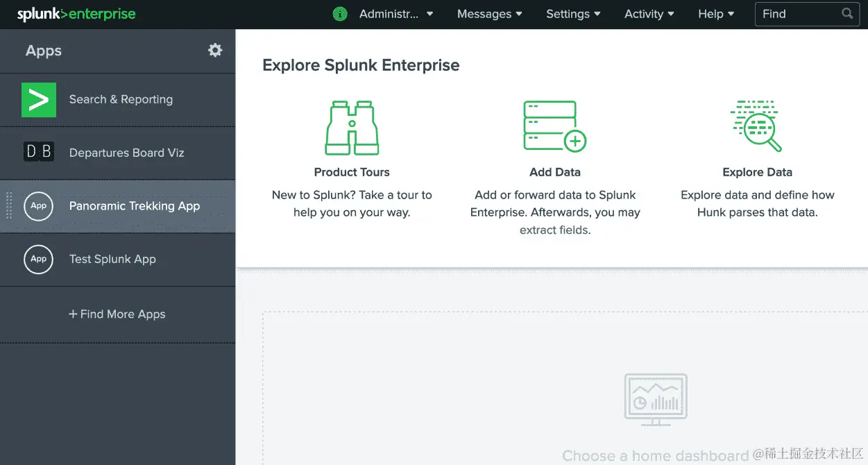Click the Add Data title
Screen dimensions: 868x465
(555, 172)
